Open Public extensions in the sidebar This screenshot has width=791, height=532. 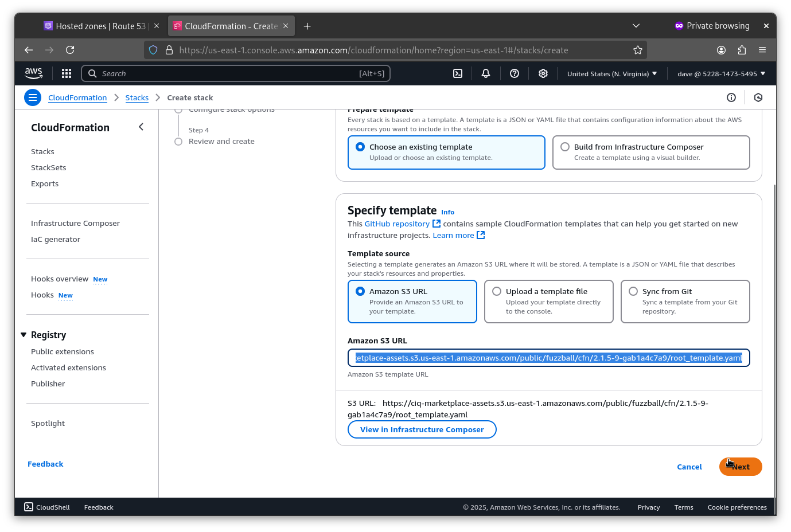pos(63,351)
